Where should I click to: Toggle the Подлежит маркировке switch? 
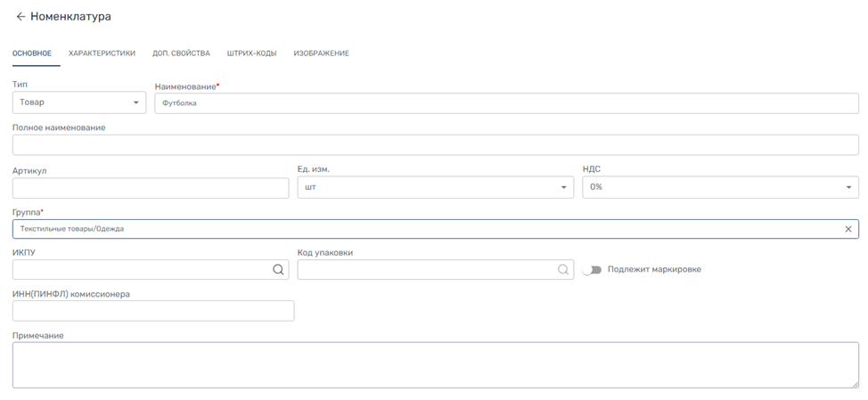[592, 270]
